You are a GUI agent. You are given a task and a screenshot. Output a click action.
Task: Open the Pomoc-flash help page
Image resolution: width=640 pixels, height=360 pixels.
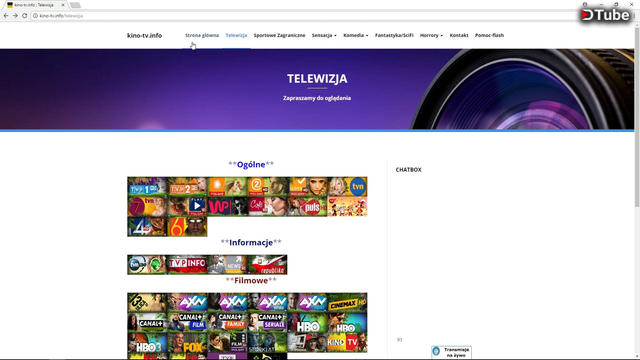click(489, 36)
